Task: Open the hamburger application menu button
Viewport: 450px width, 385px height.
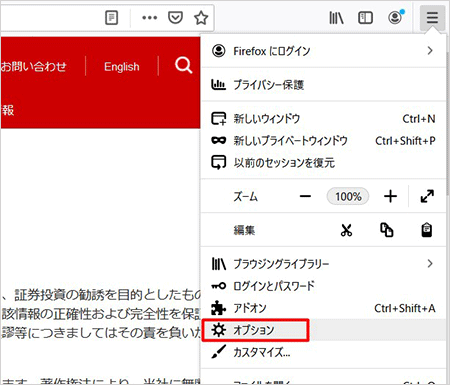Action: [432, 17]
